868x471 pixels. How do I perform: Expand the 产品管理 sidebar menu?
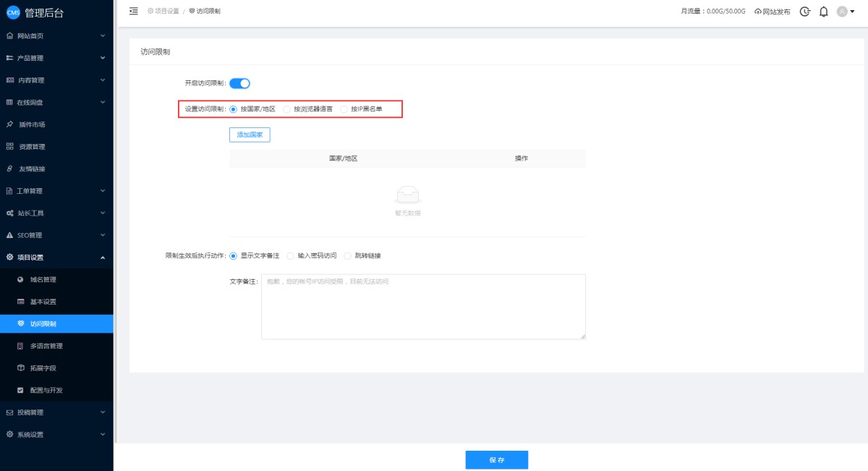[x=56, y=58]
